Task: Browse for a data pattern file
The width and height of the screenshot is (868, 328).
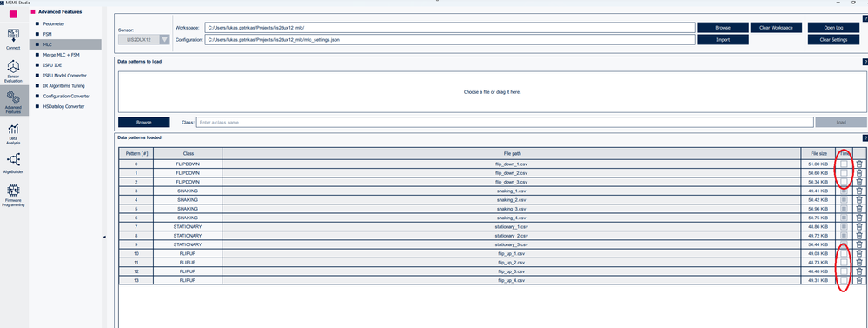Action: (144, 123)
